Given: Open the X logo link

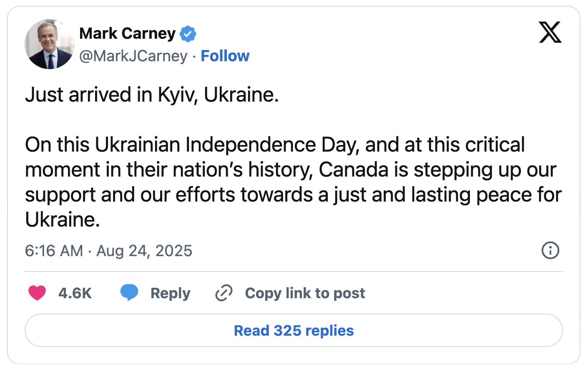Looking at the screenshot, I should pos(550,32).
